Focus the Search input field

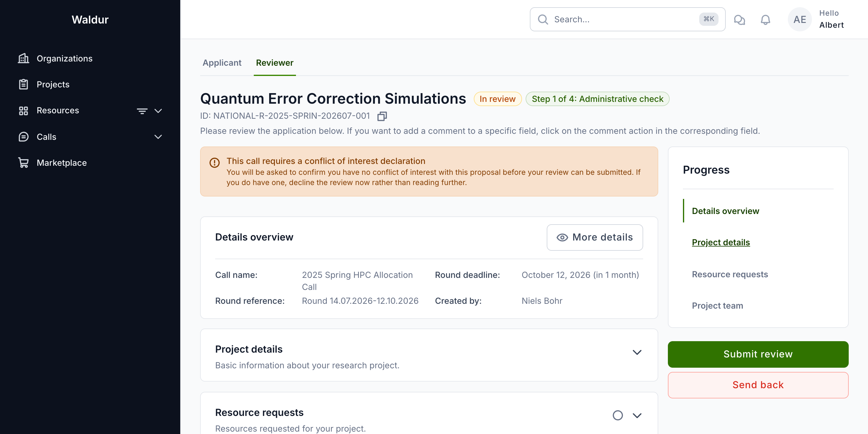click(x=627, y=20)
